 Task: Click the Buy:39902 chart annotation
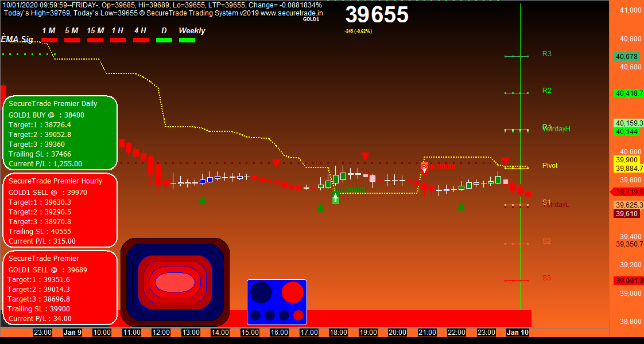pyautogui.click(x=349, y=190)
